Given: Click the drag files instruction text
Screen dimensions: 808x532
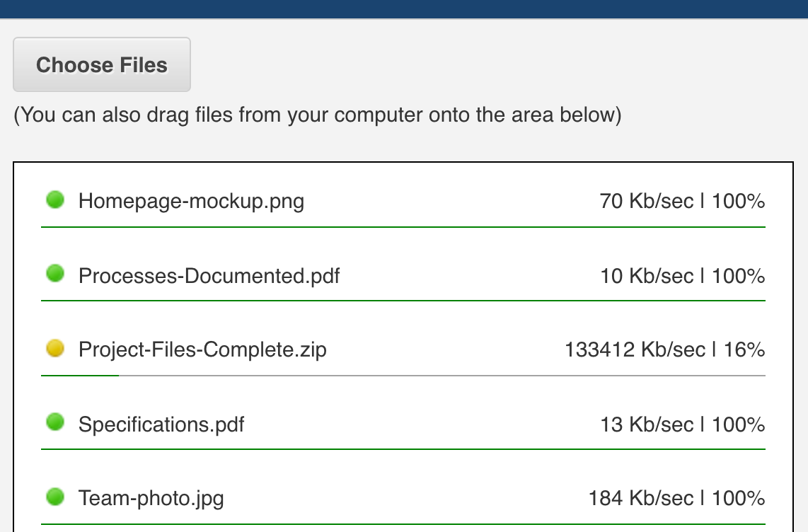Looking at the screenshot, I should [318, 115].
